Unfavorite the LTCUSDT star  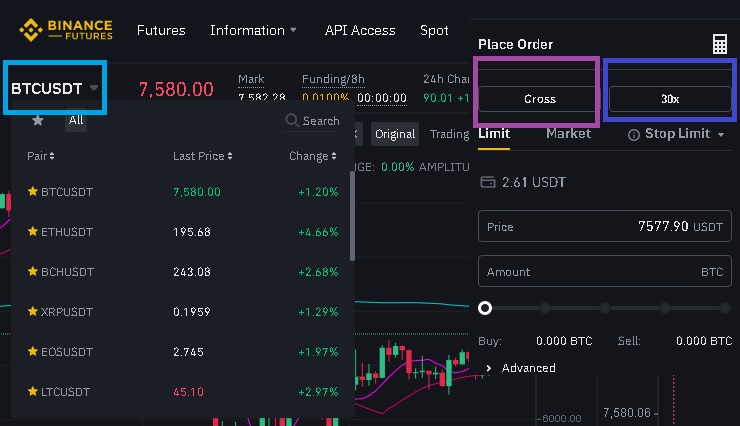click(x=33, y=391)
